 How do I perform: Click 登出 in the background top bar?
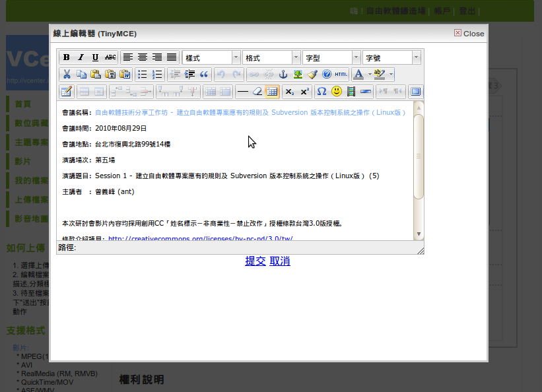point(467,11)
